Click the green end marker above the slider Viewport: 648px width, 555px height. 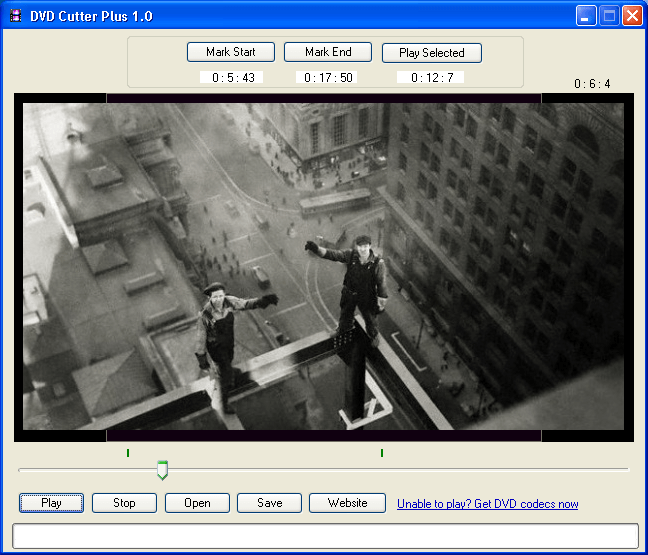coord(382,453)
